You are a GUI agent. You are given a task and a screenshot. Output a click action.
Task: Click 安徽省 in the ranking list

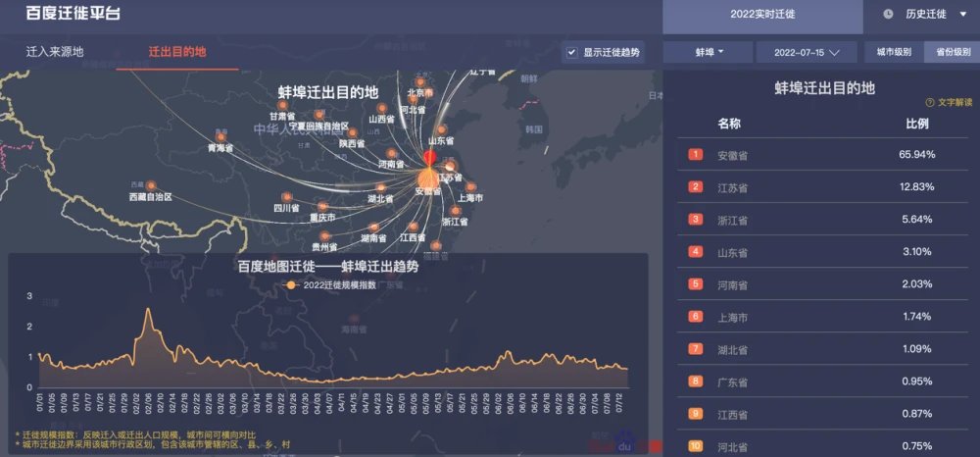click(732, 155)
